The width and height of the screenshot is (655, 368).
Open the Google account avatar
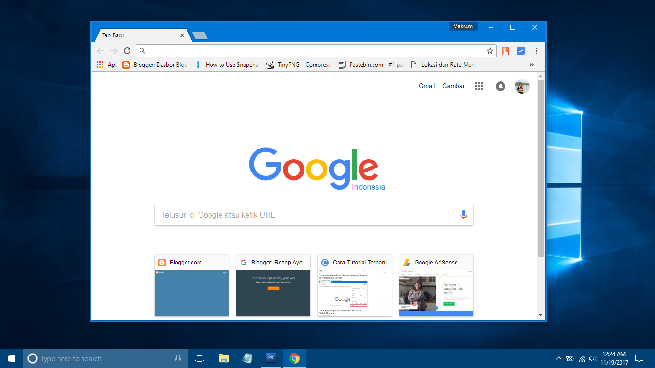(x=522, y=86)
